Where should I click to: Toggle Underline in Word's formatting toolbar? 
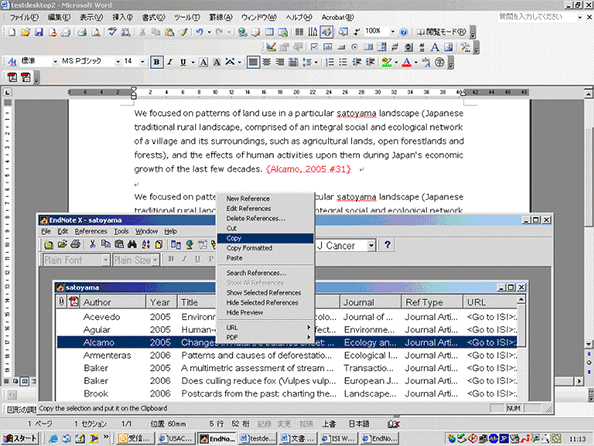[183, 62]
